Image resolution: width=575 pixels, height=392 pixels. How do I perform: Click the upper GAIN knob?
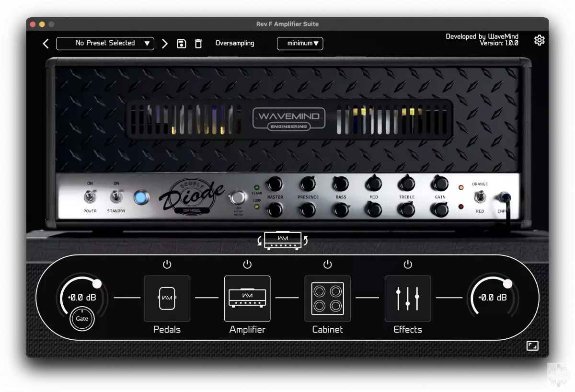440,184
